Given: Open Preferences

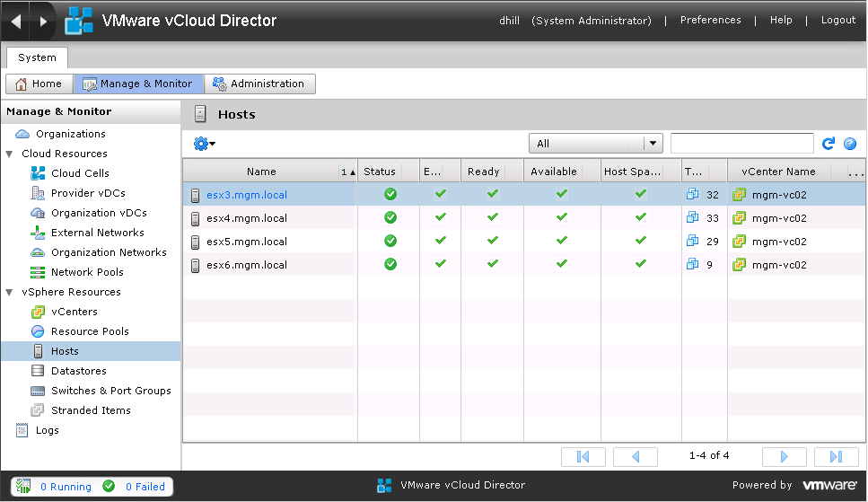Looking at the screenshot, I should pos(710,20).
